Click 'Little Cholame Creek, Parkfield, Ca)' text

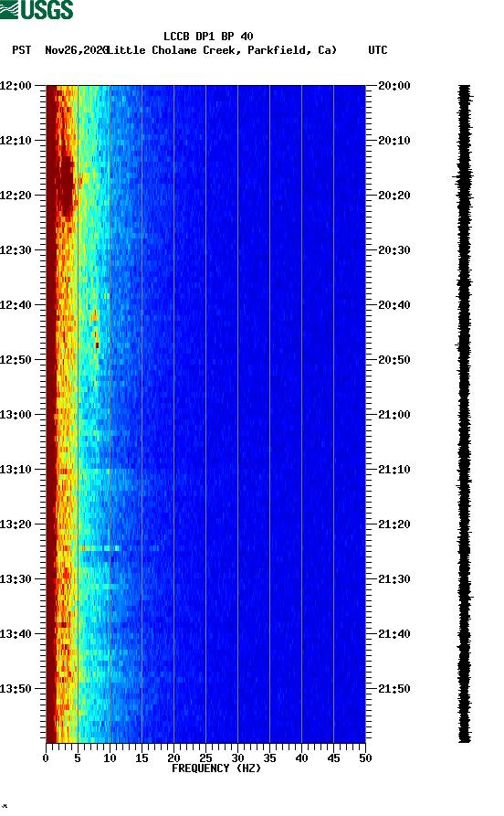[223, 50]
